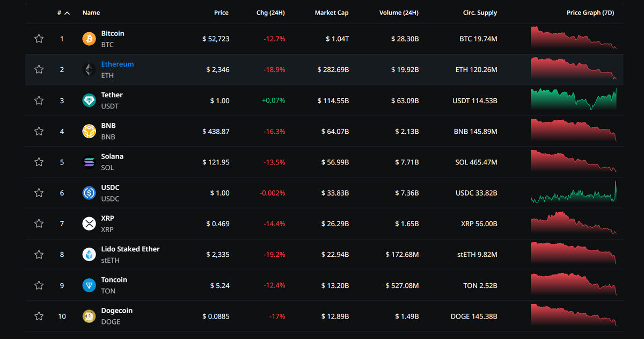Screen dimensions: 644x339
Task: Sort by Market Cap column header
Action: point(332,13)
